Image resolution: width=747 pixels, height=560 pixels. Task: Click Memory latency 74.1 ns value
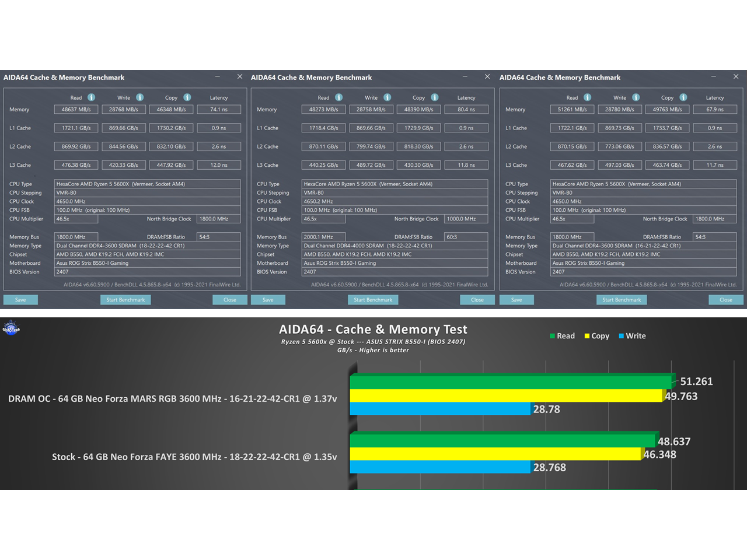[219, 109]
